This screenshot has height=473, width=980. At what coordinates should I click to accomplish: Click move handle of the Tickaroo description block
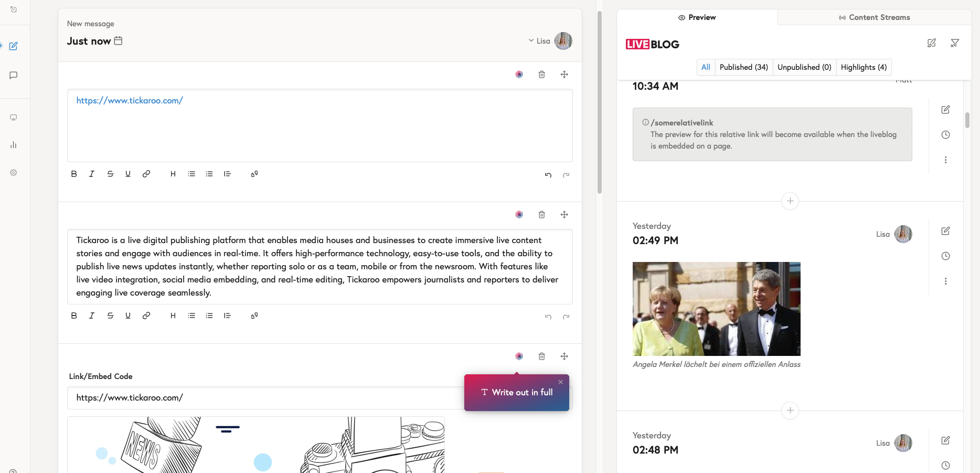[x=564, y=215]
